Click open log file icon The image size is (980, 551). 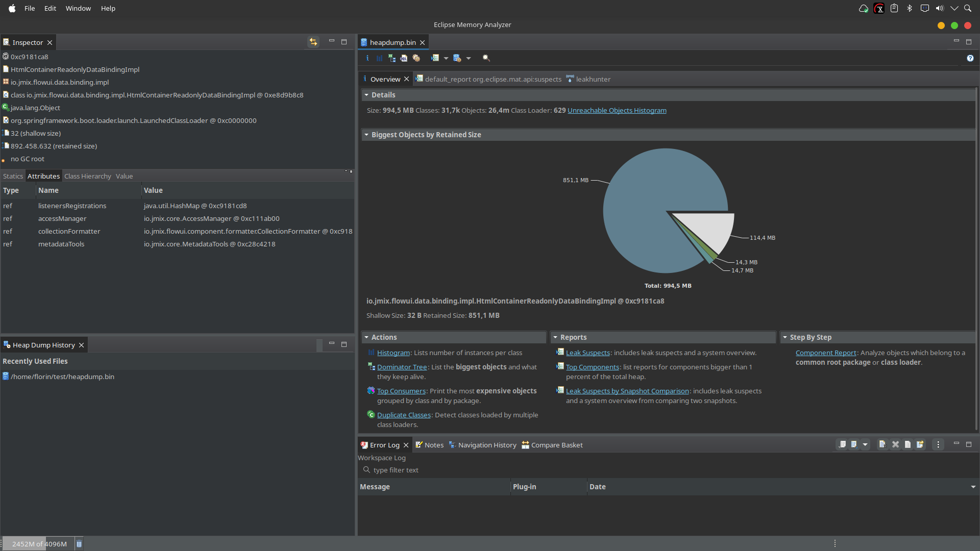tap(908, 444)
